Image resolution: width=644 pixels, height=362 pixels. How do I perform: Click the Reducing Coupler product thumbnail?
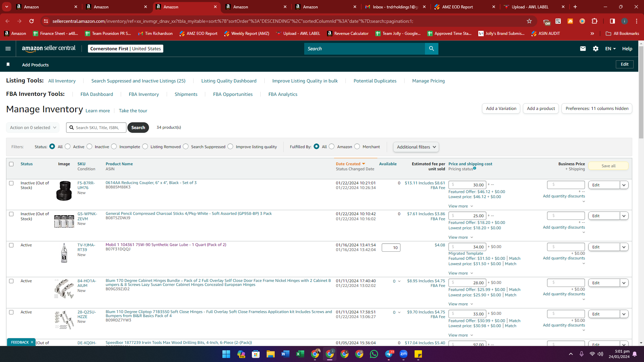click(64, 191)
